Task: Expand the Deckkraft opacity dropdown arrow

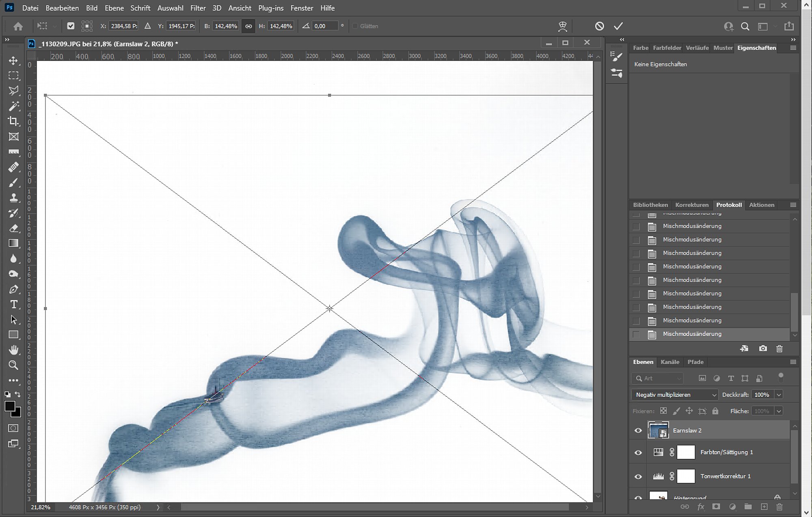Action: (779, 395)
